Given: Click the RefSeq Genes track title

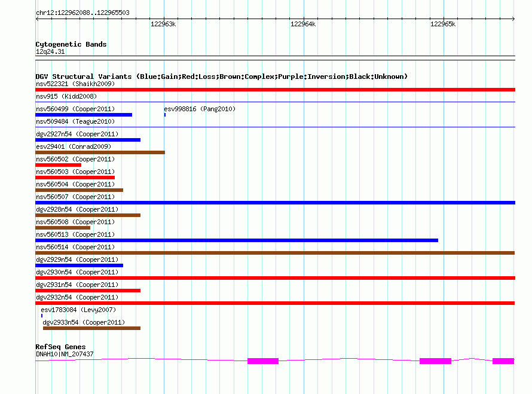Looking at the screenshot, I should (x=60, y=347).
